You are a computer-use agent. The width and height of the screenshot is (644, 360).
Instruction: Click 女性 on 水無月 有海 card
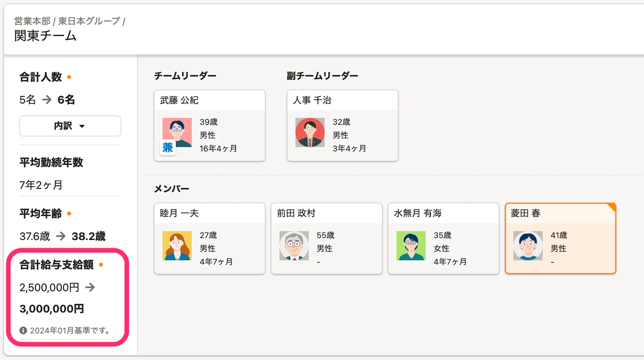click(442, 248)
